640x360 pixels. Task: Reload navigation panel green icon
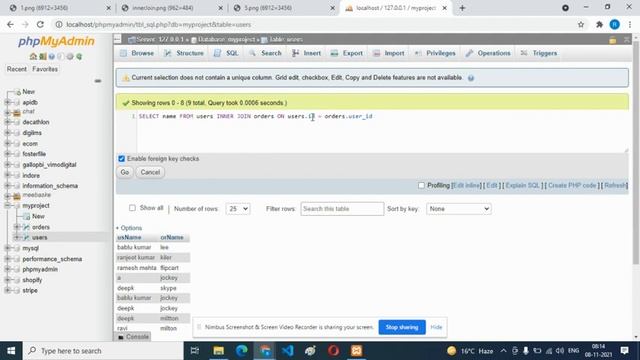[79, 56]
